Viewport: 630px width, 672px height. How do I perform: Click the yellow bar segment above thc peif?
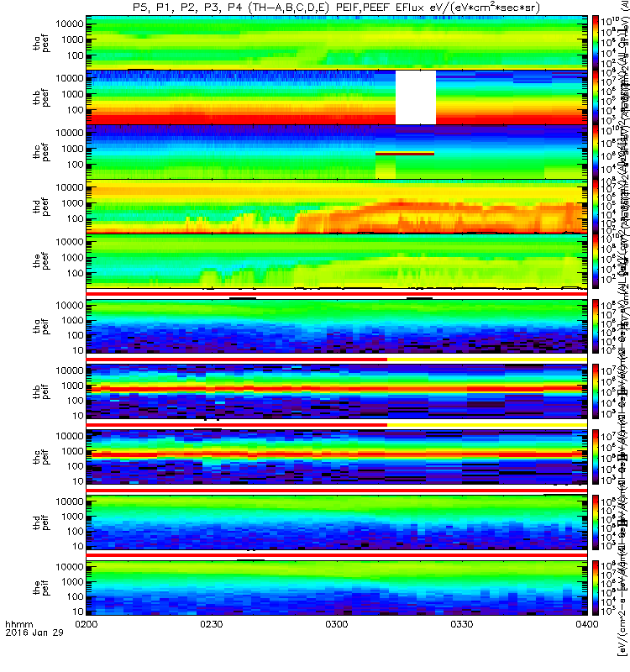click(487, 425)
